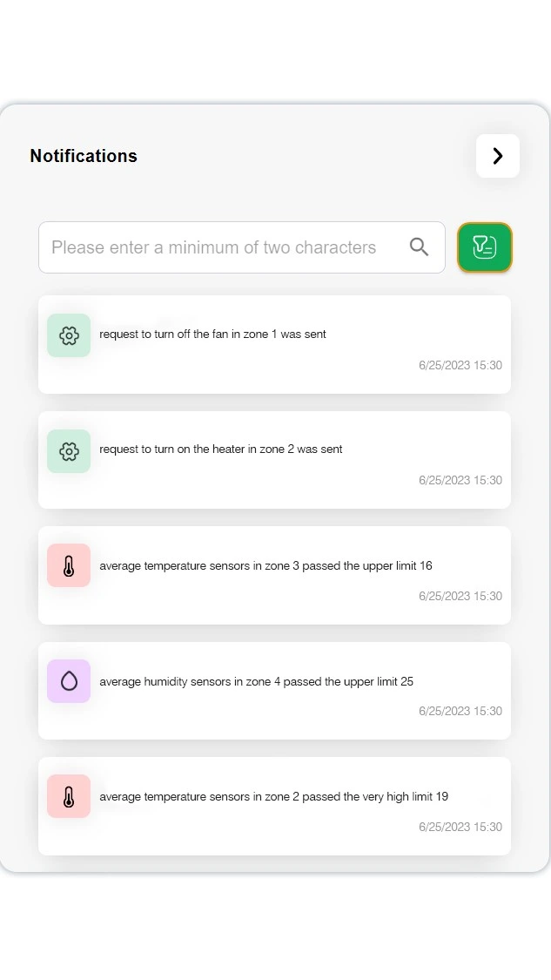
Task: Select the thermometer icon for zone 3 alert
Action: (x=69, y=566)
